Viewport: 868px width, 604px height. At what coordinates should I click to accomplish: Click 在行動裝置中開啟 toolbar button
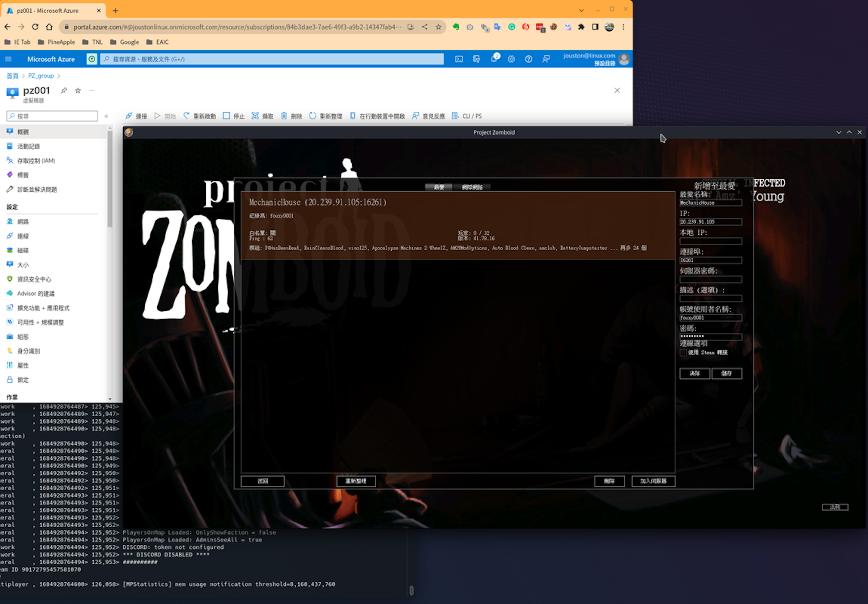(x=377, y=116)
